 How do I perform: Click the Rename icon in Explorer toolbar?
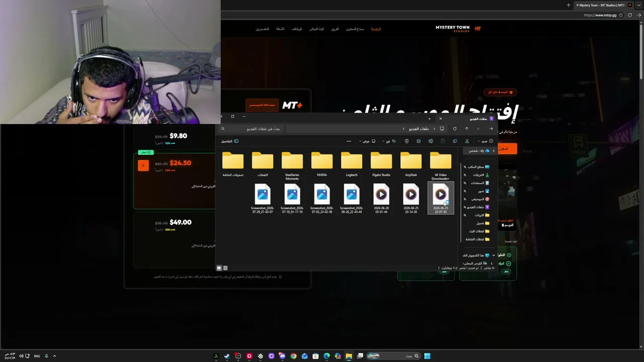[x=431, y=141]
